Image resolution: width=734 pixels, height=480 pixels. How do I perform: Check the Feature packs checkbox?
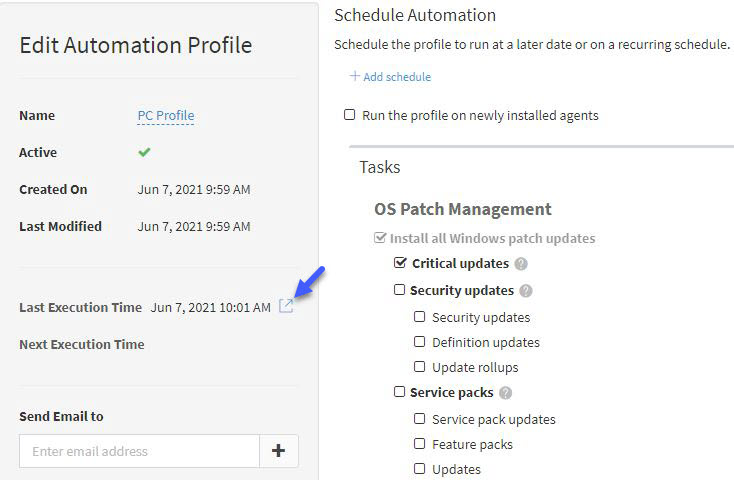pos(419,443)
